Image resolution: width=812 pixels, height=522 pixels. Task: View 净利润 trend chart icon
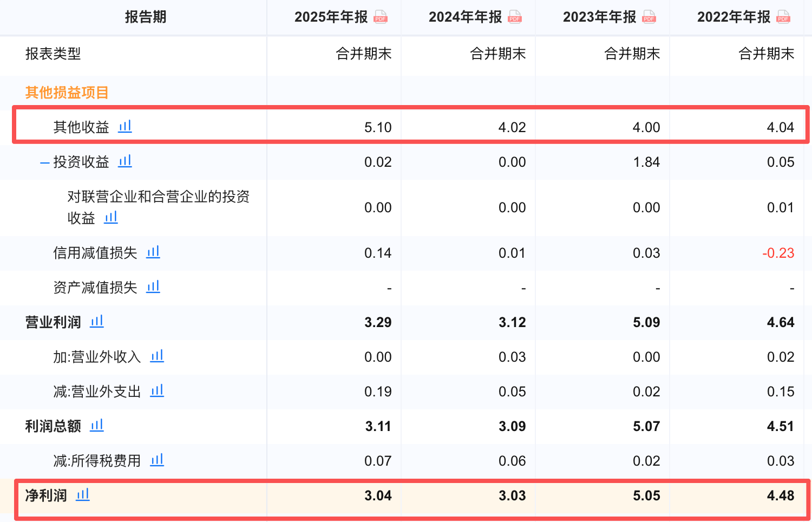(x=83, y=494)
